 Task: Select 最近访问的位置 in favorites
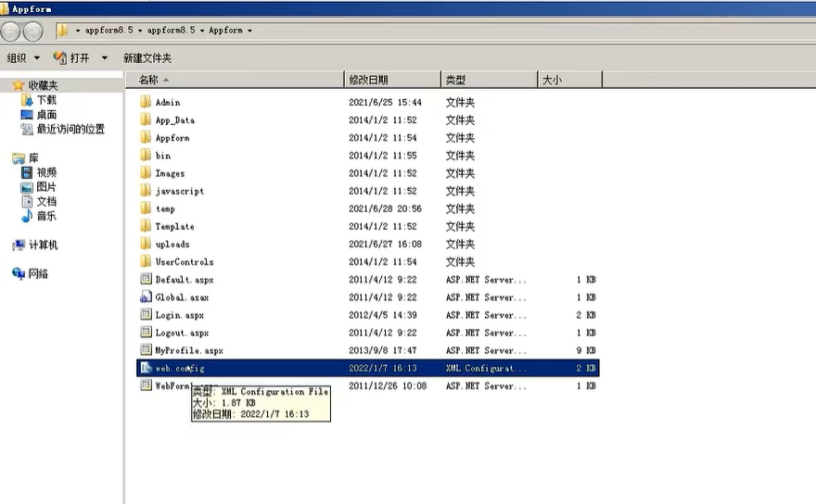pos(70,130)
